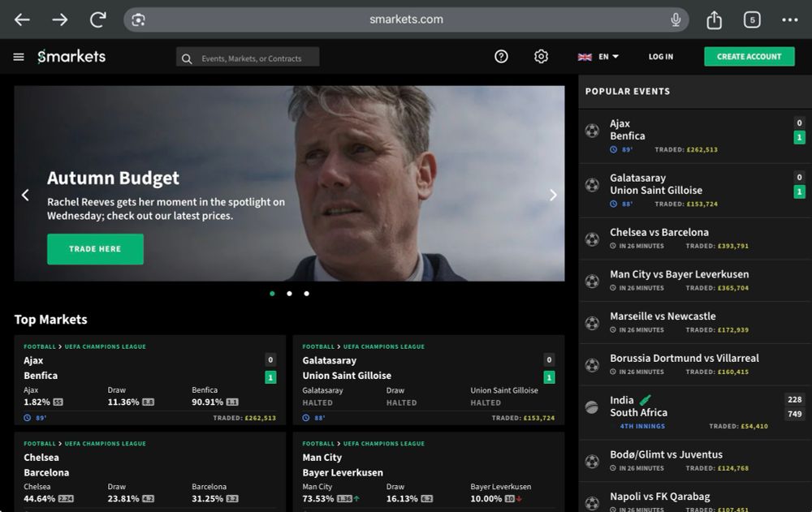This screenshot has height=512, width=812.
Task: Click FOOTBALL breadcrumb on Ajax Benfica card
Action: pos(39,346)
